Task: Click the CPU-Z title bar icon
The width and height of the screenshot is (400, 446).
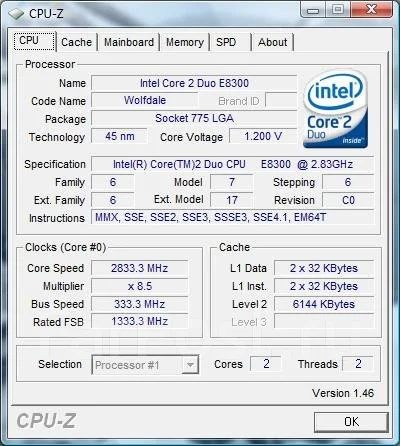Action: [16, 14]
